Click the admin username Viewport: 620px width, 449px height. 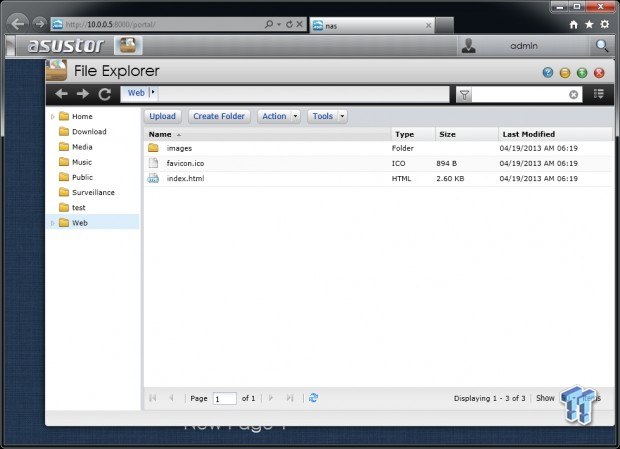point(524,46)
